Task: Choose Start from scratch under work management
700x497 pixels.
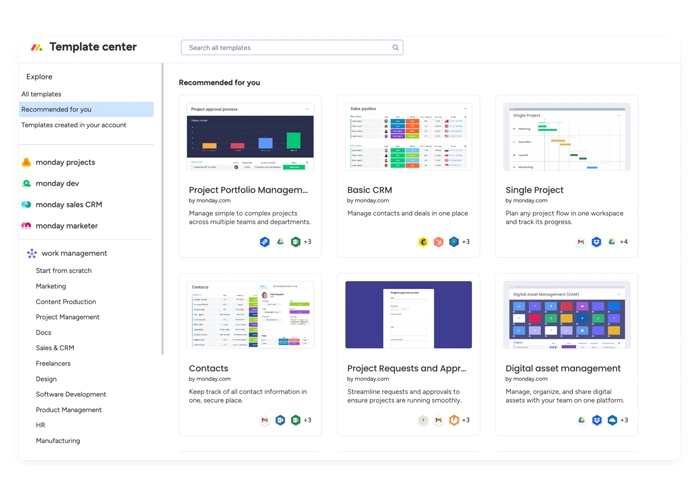Action: 63,271
